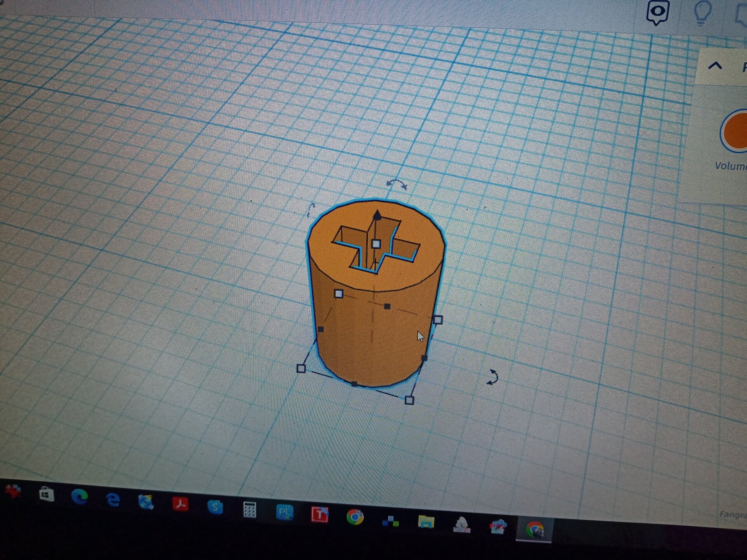This screenshot has width=747, height=560.
Task: Launch the new Microsoft Edge from the taskbar
Action: 80,497
